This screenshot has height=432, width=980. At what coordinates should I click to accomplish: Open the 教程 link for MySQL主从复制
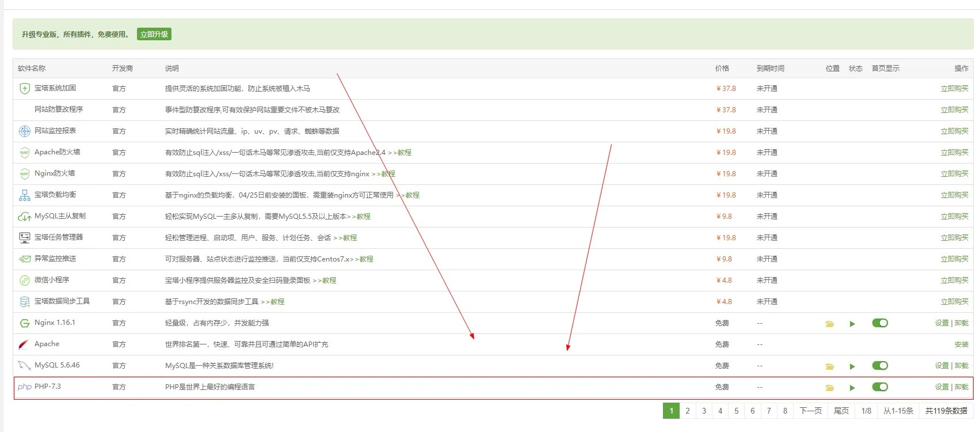[359, 217]
